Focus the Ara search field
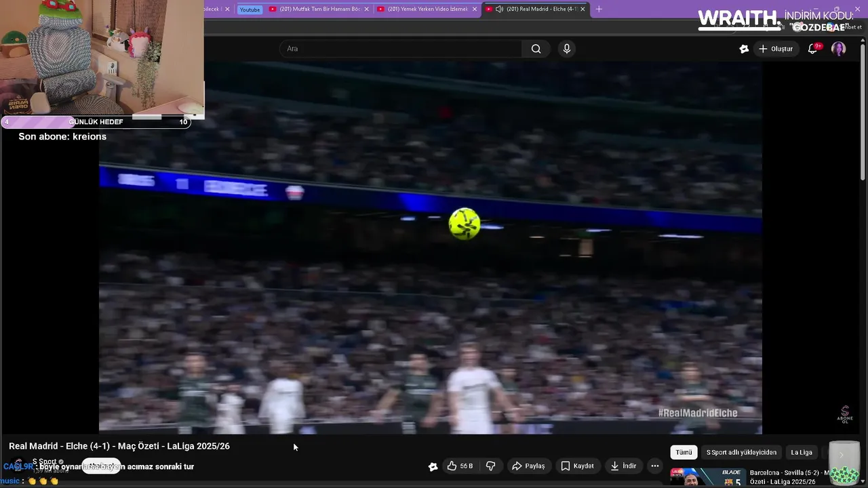The image size is (868, 488). tap(400, 49)
